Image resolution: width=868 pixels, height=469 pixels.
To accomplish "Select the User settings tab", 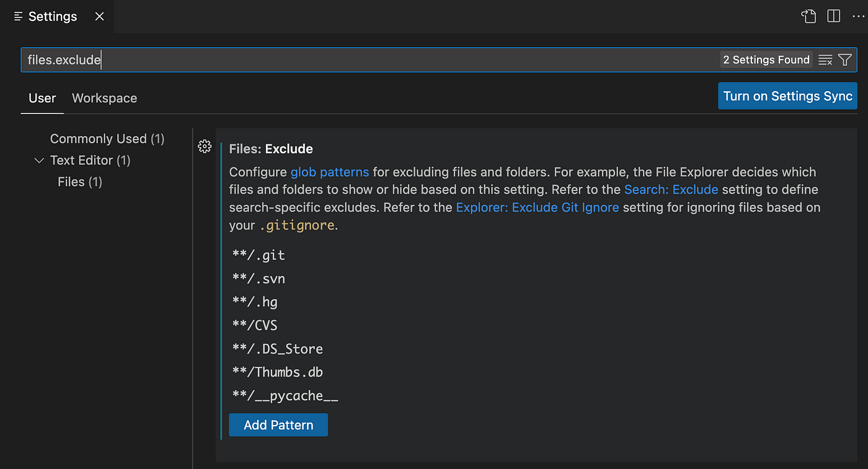I will coord(42,98).
